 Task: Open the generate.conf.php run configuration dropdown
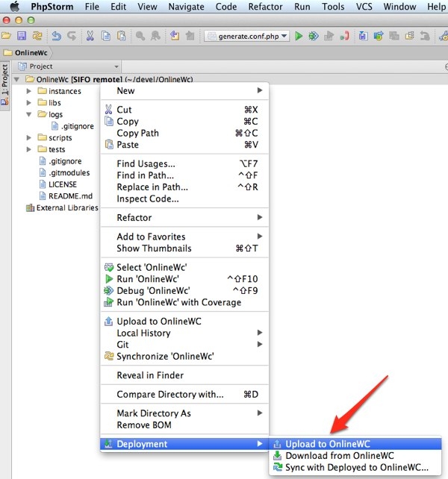tap(246, 36)
